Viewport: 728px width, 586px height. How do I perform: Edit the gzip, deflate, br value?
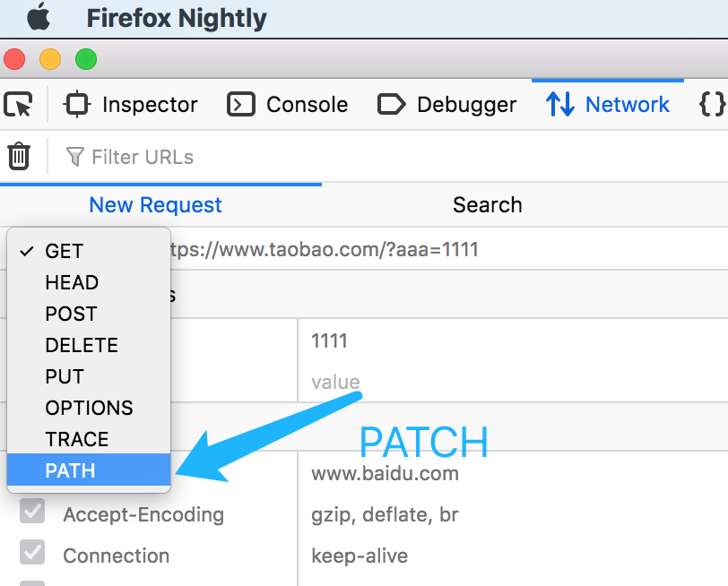coord(385,514)
